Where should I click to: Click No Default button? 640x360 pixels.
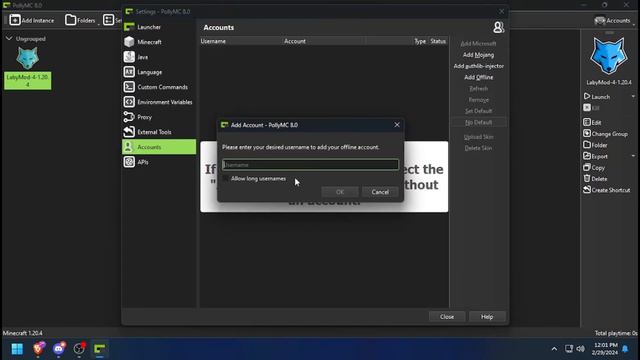tap(478, 122)
